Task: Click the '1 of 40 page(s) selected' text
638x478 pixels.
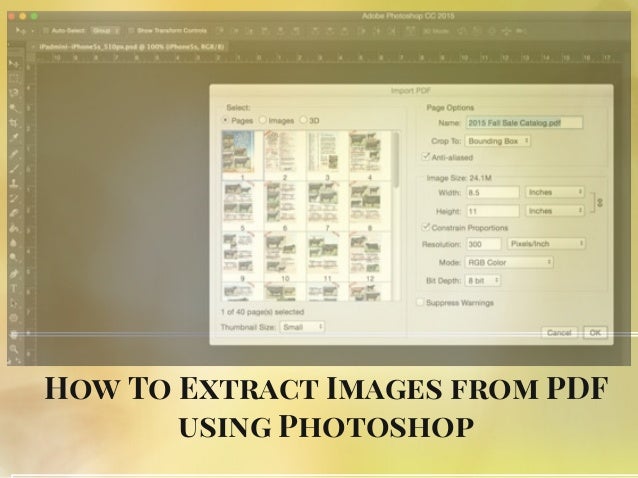Action: point(262,312)
